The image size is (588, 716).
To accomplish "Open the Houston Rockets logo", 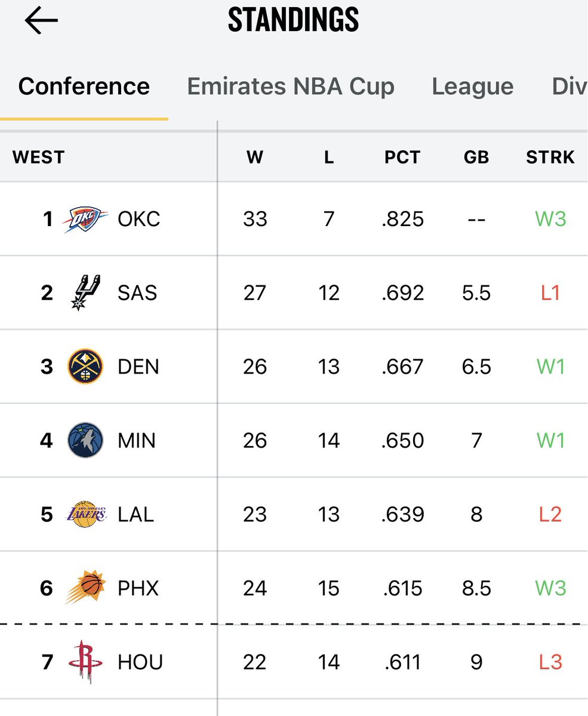I will coord(85,662).
